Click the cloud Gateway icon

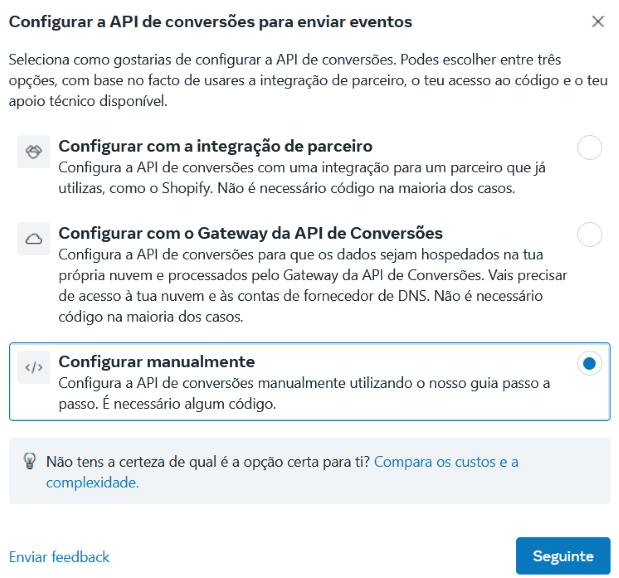(34, 238)
